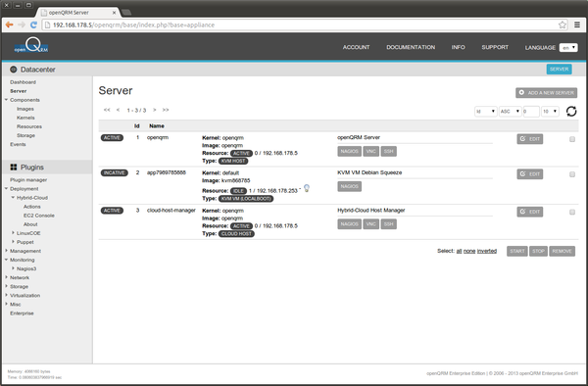Click the lightbulb icon beside app7969785888 resource
Viewport: 588px width, 386px height.
(x=307, y=188)
